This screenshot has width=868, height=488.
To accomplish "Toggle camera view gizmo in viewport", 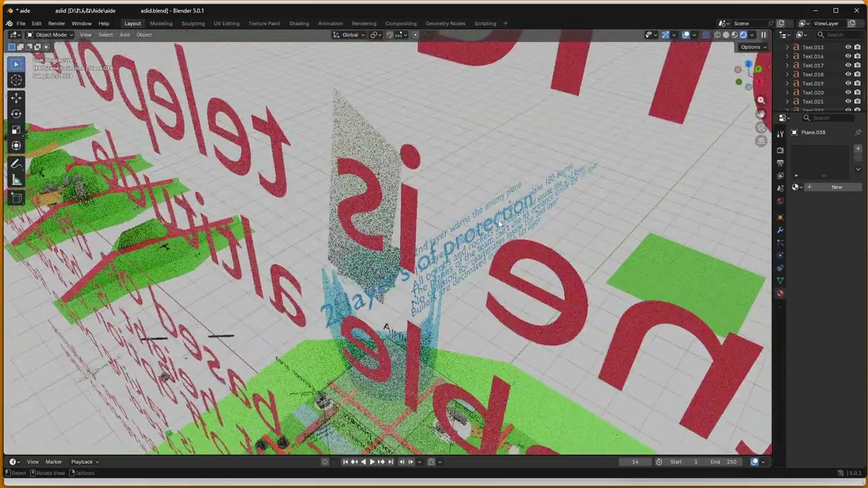I will tap(761, 127).
